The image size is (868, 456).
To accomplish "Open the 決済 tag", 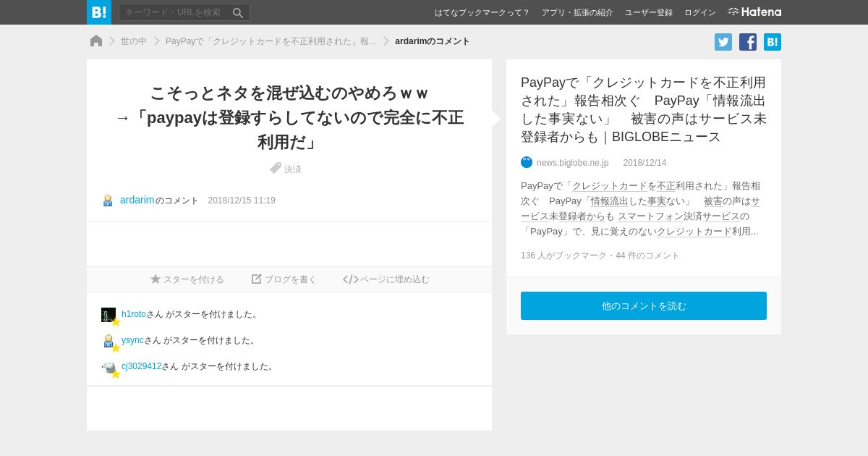I will click(293, 169).
